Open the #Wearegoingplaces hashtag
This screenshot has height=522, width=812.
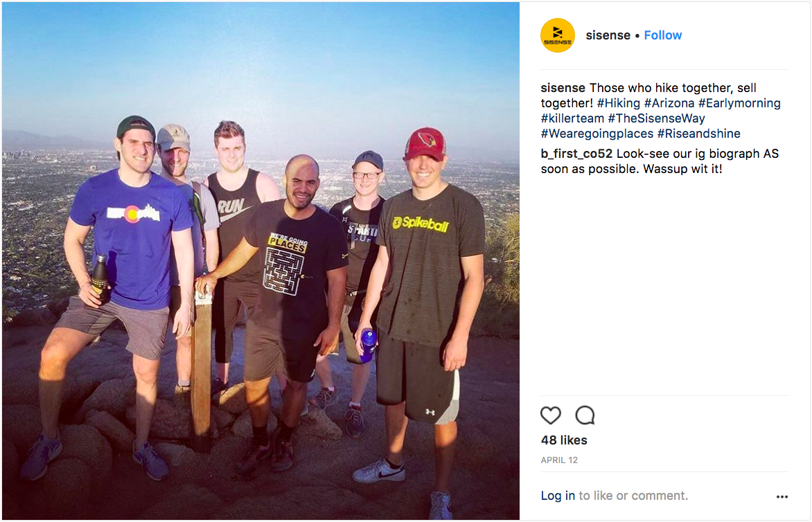tap(597, 134)
